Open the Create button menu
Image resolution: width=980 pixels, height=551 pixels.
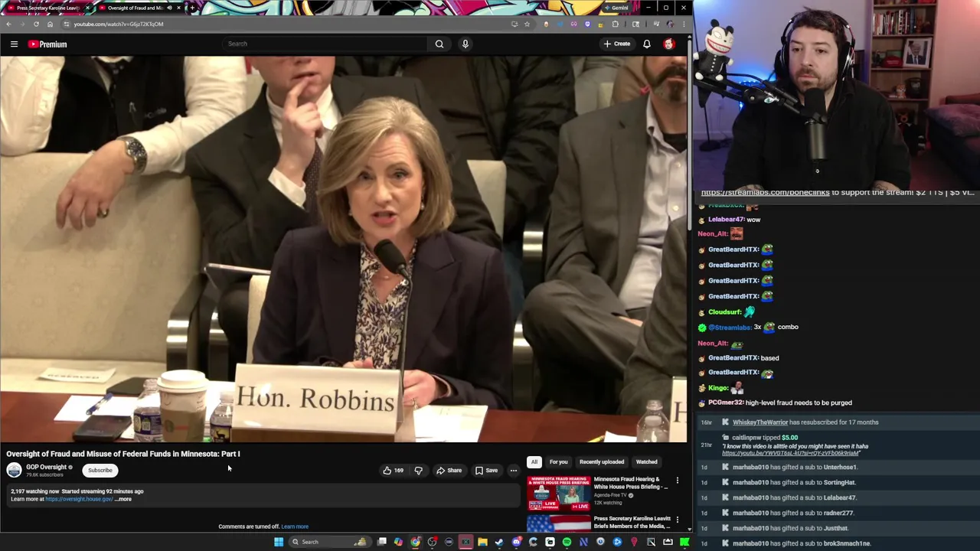tap(617, 44)
